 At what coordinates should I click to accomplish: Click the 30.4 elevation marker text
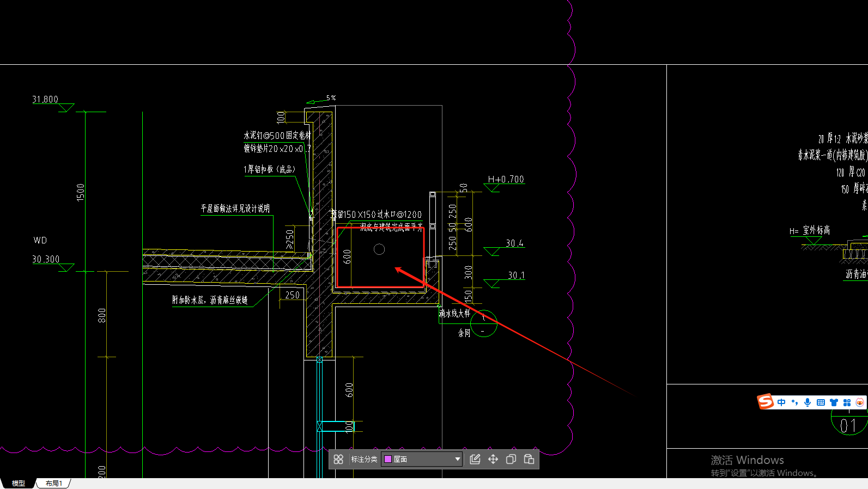tap(514, 243)
